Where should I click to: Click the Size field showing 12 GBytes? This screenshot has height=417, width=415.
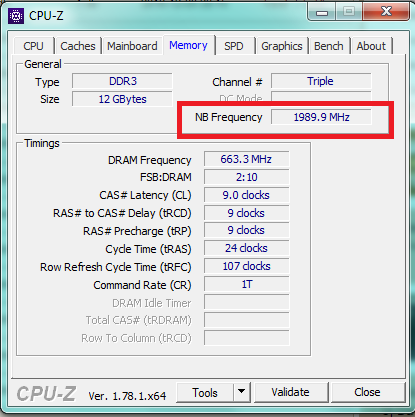tap(122, 99)
